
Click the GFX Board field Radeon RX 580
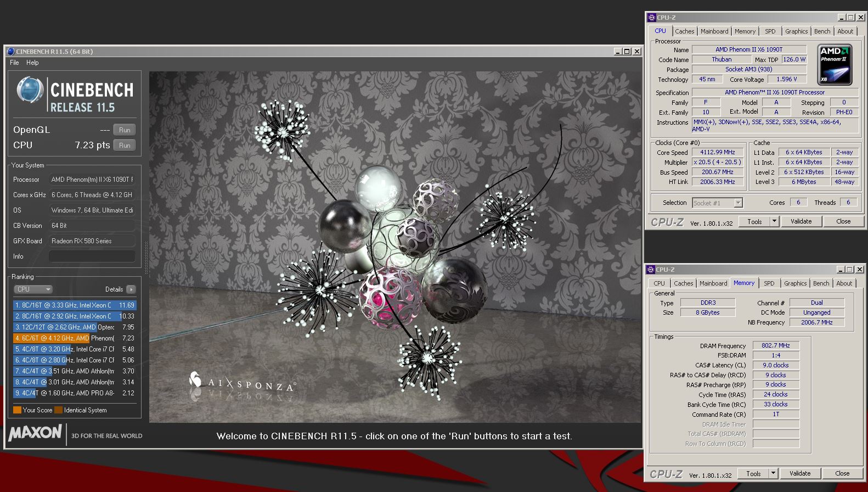tap(92, 241)
